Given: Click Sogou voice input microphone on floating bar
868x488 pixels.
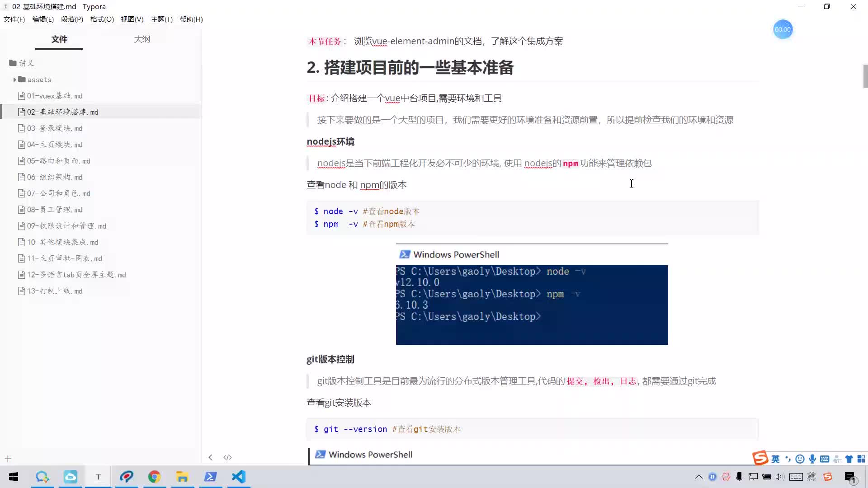Looking at the screenshot, I should (x=812, y=459).
